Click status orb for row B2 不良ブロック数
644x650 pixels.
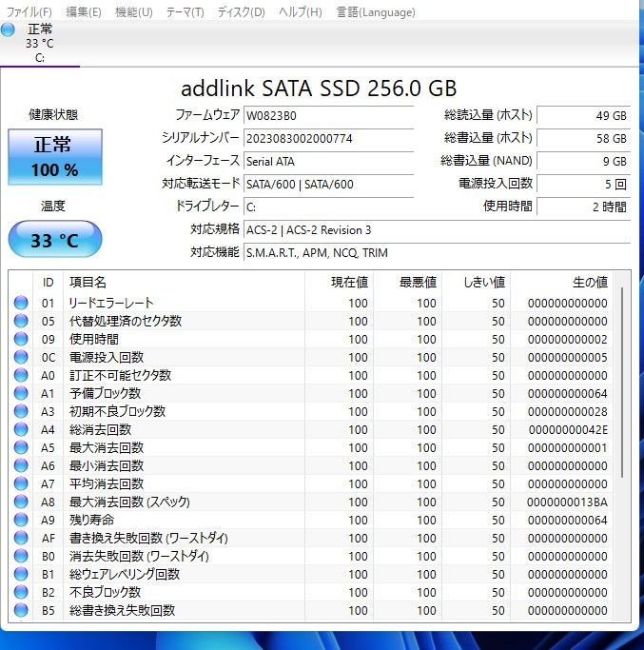click(21, 592)
